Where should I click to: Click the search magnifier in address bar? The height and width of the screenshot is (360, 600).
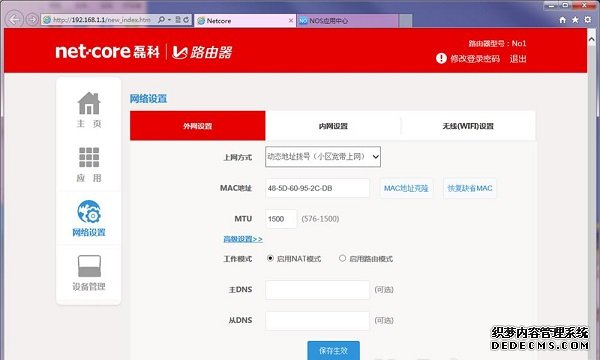[x=161, y=20]
